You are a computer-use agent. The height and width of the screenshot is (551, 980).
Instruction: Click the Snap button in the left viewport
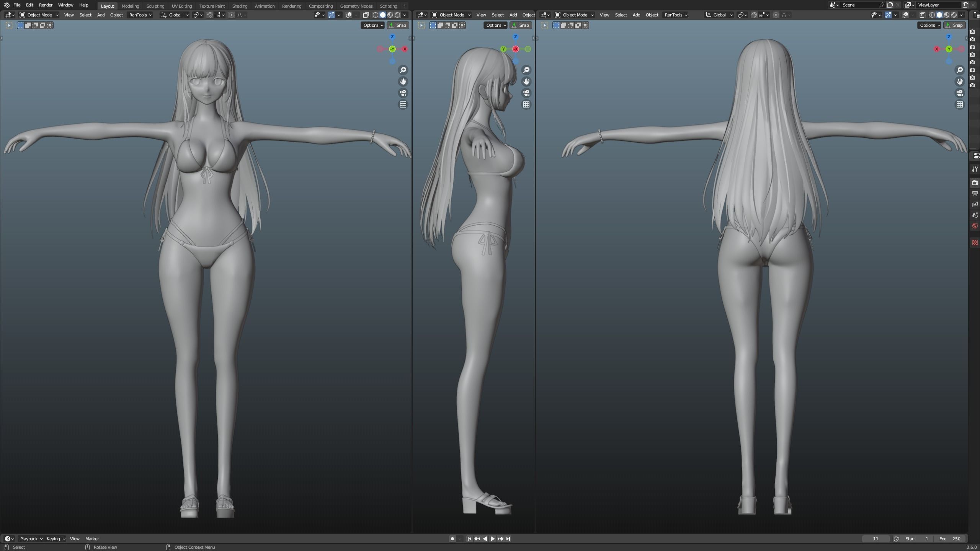(398, 25)
